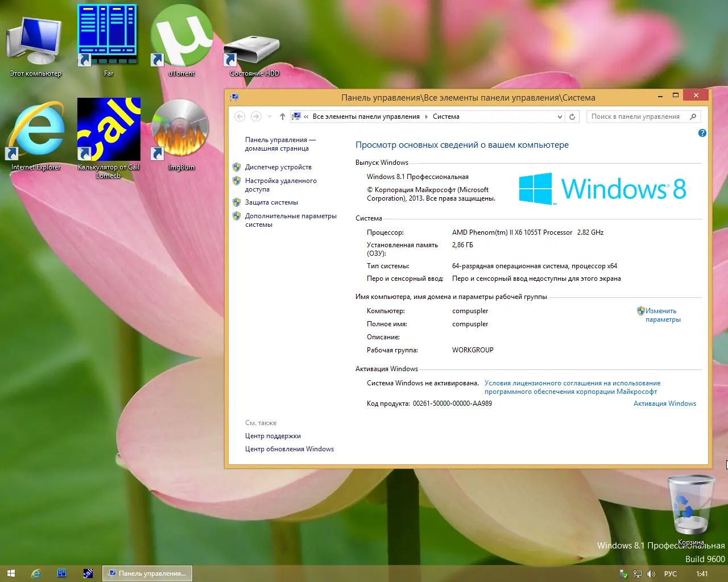The height and width of the screenshot is (582, 728).
Task: Select the 'Состояние HDD' desktop shortcut
Action: [x=254, y=54]
